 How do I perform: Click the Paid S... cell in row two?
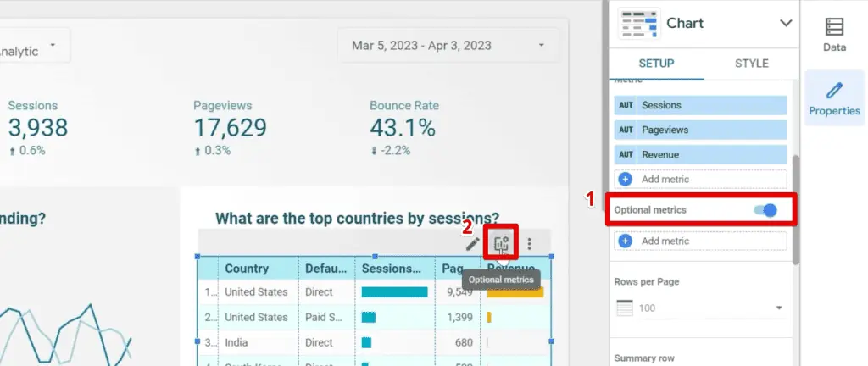(x=324, y=318)
